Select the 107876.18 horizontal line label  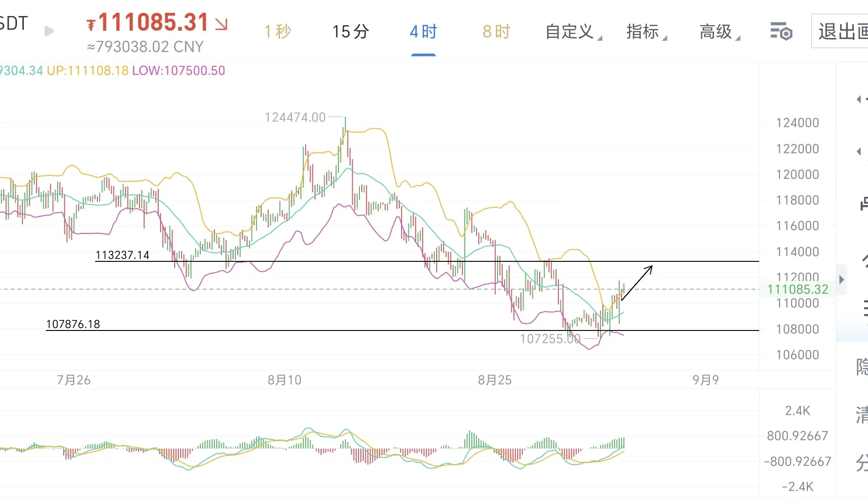coord(73,324)
